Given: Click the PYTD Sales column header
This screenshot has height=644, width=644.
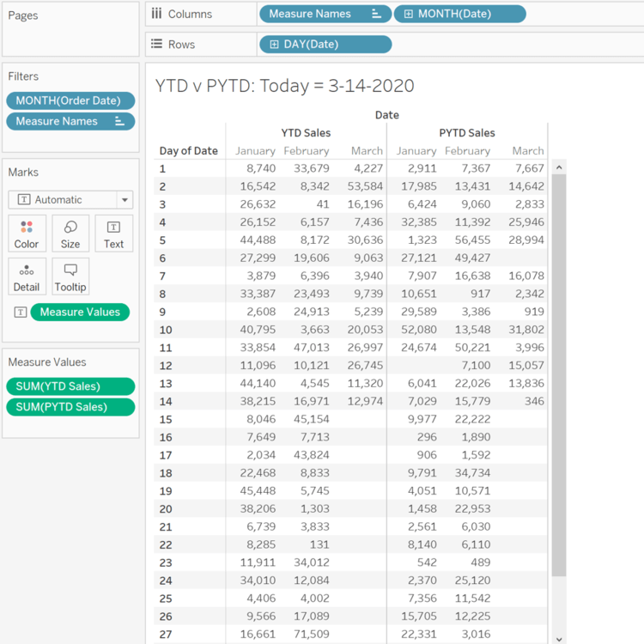Looking at the screenshot, I should pyautogui.click(x=467, y=133).
